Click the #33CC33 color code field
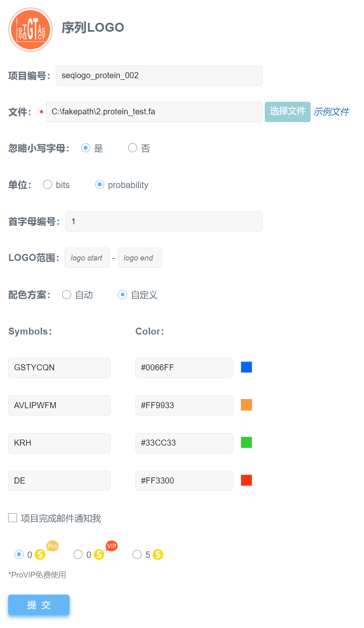The image size is (364, 628). [x=184, y=443]
